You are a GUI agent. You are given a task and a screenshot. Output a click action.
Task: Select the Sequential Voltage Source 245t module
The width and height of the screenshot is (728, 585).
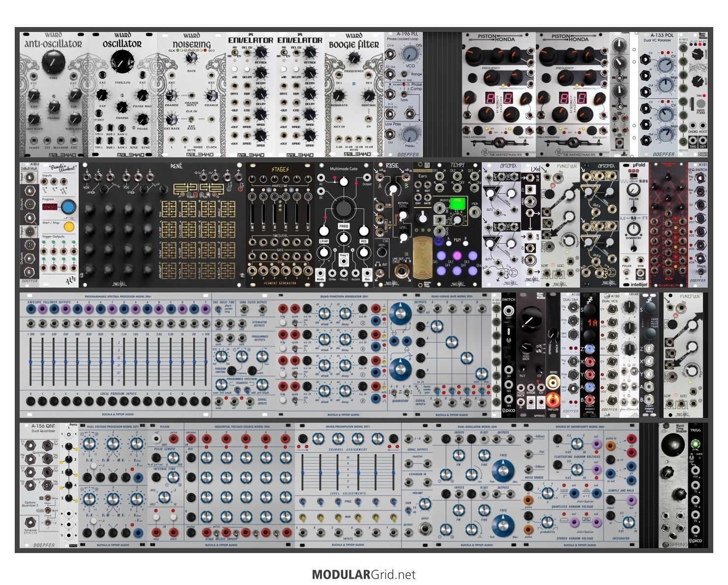[x=239, y=485]
